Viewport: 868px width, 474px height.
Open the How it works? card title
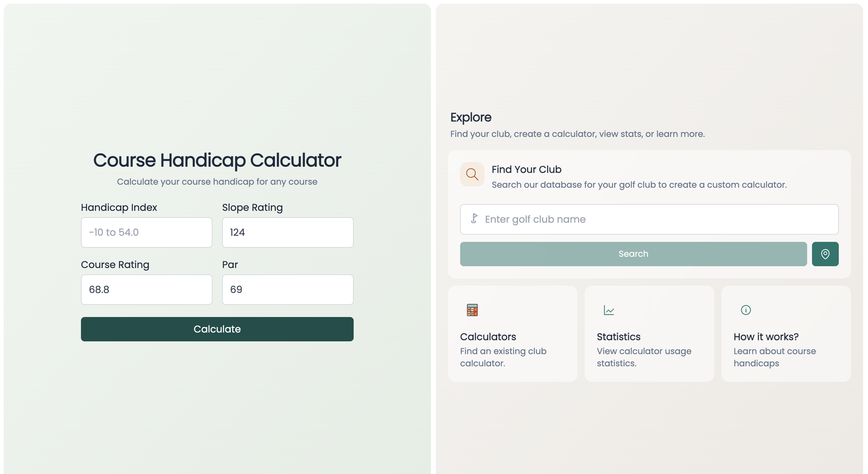coord(766,336)
